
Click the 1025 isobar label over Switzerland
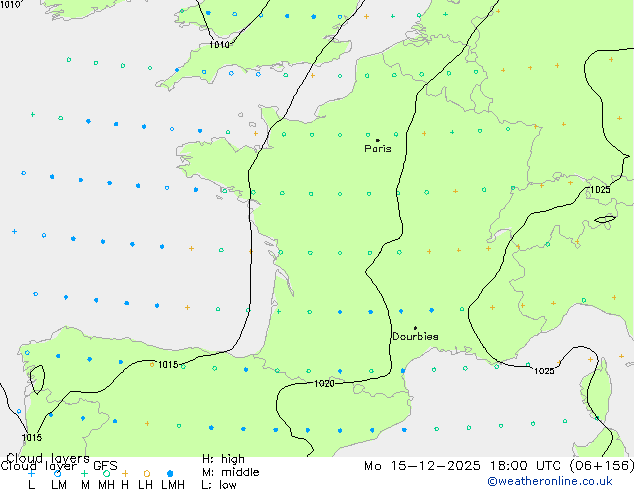pyautogui.click(x=600, y=190)
